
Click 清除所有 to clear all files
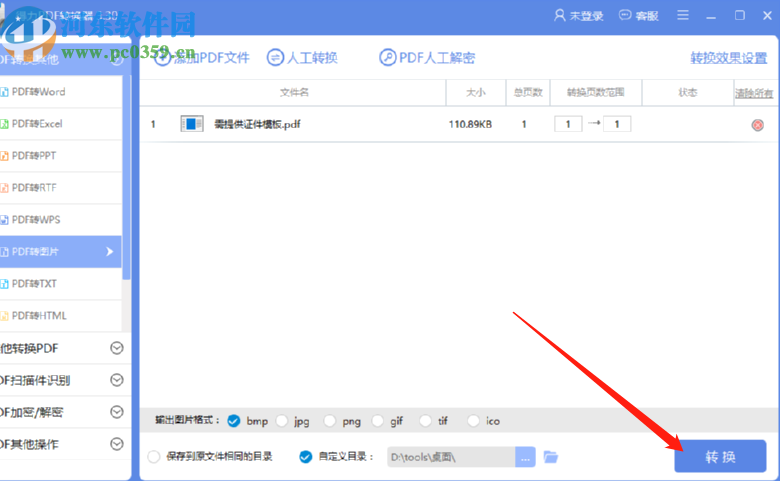[x=754, y=93]
